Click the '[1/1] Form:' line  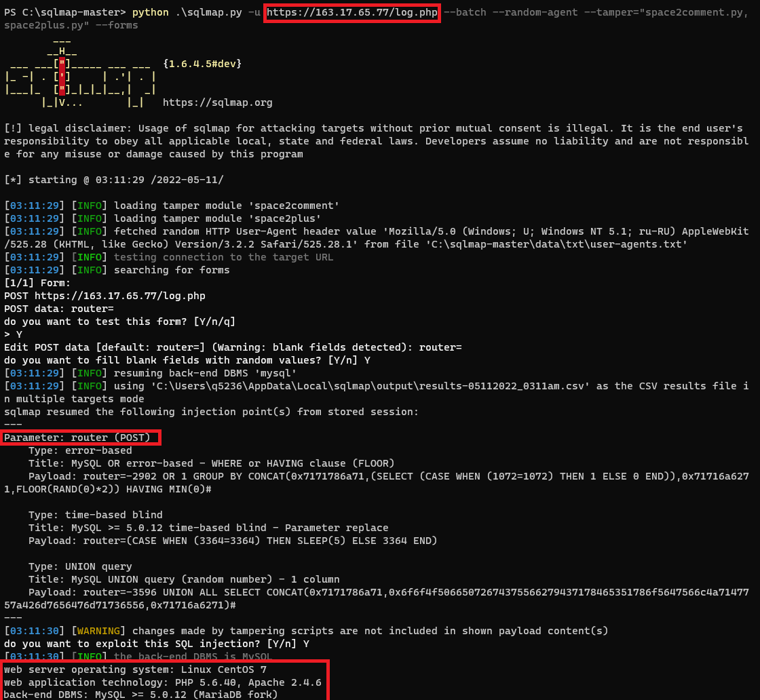pos(37,282)
